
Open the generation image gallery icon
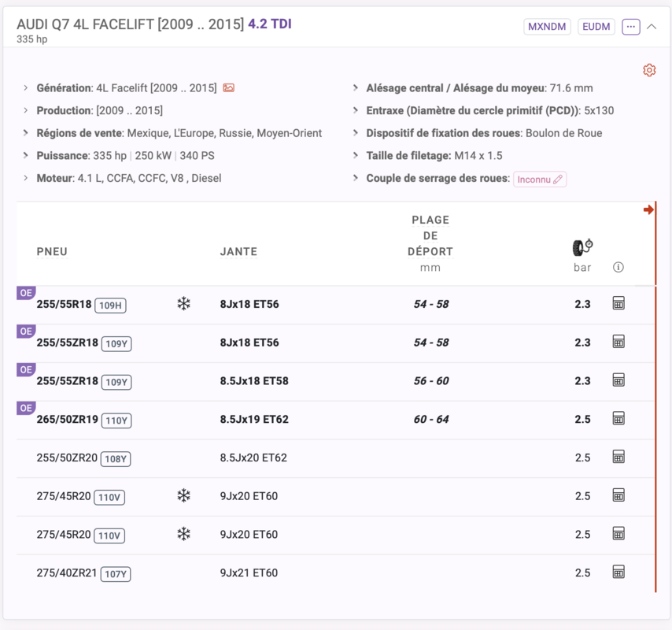[x=228, y=88]
